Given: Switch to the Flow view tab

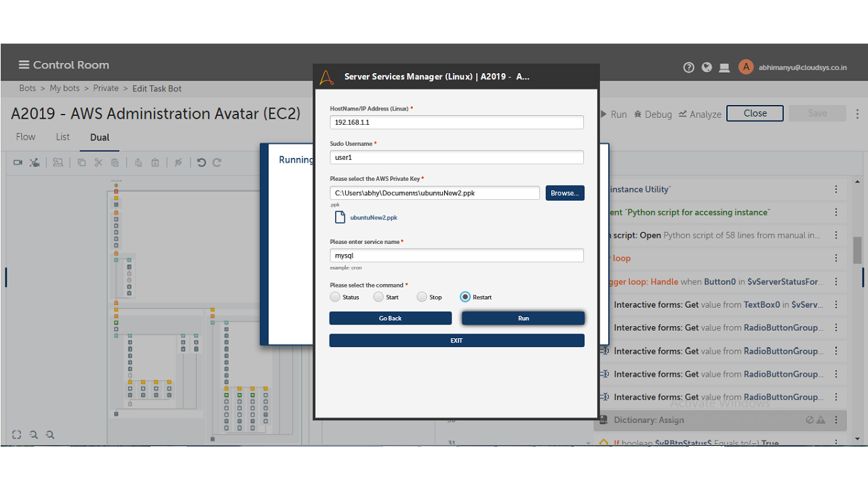Looking at the screenshot, I should pos(26,137).
